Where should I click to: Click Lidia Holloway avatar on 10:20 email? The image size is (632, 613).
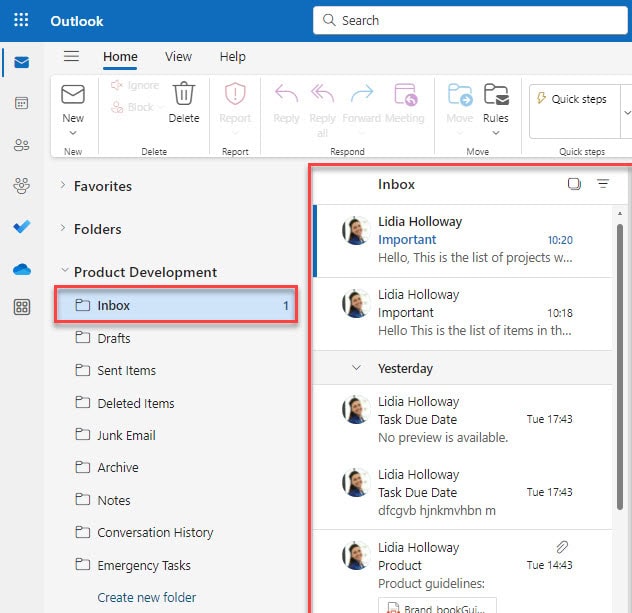pyautogui.click(x=356, y=231)
